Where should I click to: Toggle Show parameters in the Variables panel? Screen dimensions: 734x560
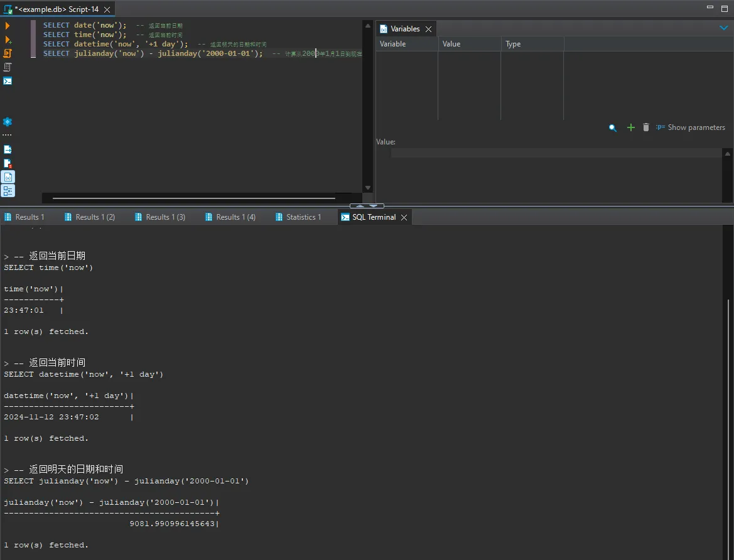pyautogui.click(x=691, y=127)
